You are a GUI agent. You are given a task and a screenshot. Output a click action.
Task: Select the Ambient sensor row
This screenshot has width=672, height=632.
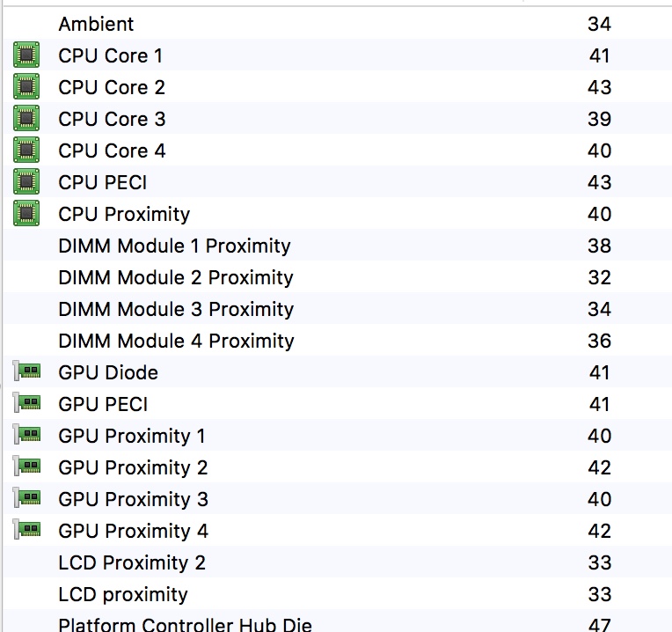tap(338, 24)
